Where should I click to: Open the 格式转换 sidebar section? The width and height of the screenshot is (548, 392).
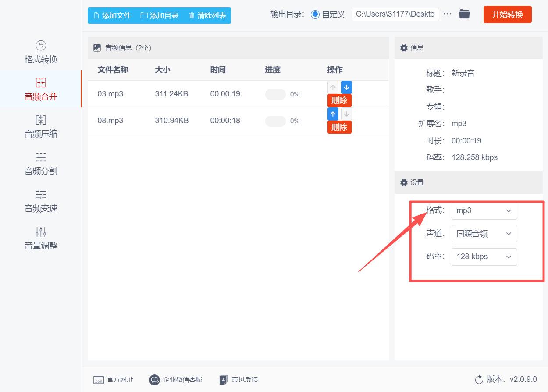click(x=41, y=52)
